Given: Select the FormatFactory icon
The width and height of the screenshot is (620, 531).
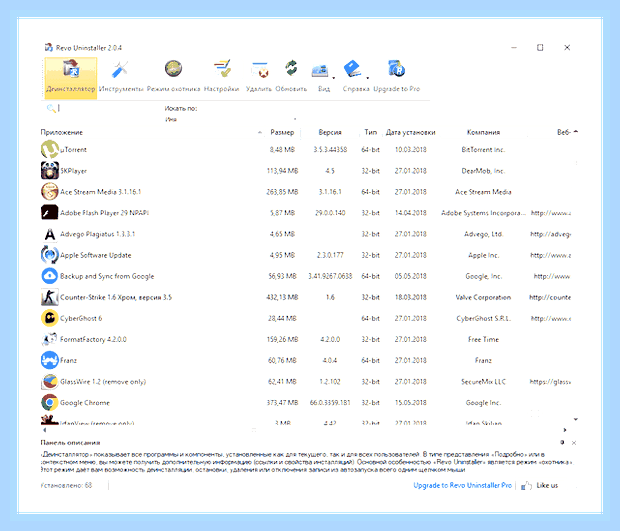Looking at the screenshot, I should tap(49, 339).
